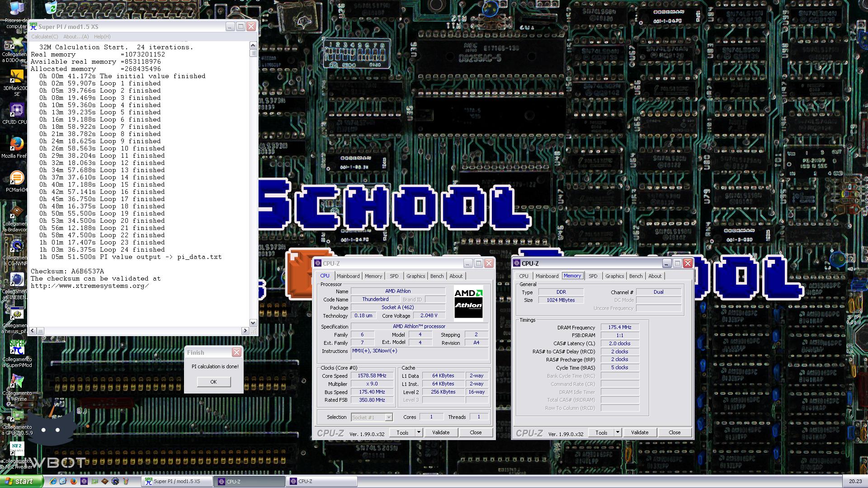
Task: Click Validate in left CPU-Z window
Action: [x=441, y=432]
